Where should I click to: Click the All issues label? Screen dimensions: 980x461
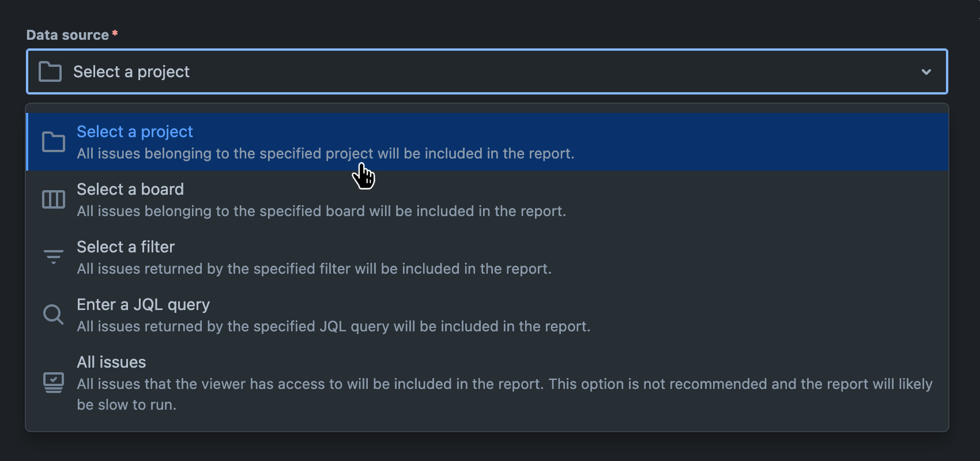click(x=111, y=362)
